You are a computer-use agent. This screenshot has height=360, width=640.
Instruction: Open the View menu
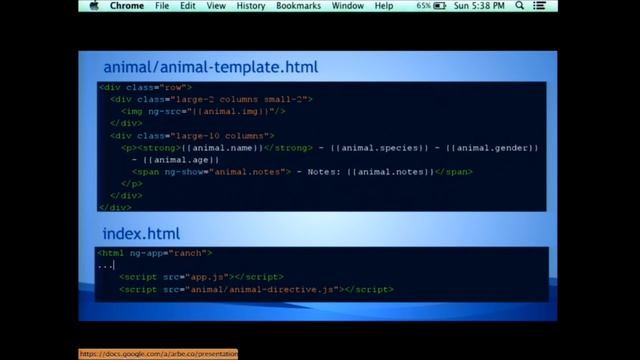216,6
